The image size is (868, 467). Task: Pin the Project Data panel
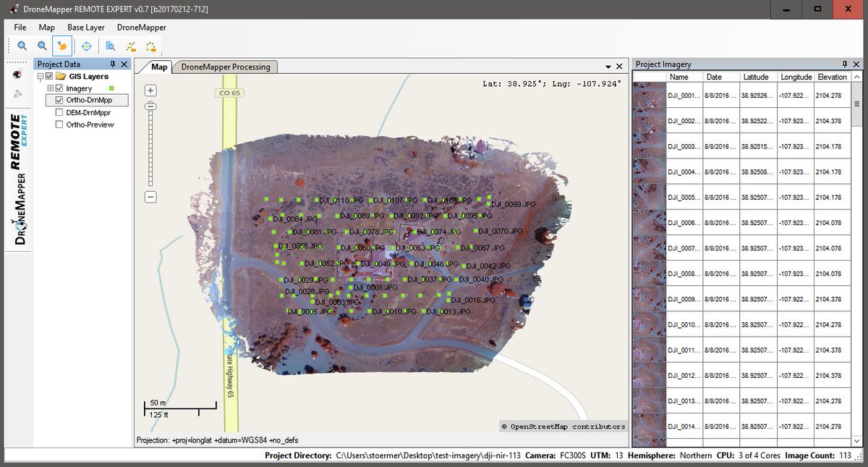tap(114, 64)
